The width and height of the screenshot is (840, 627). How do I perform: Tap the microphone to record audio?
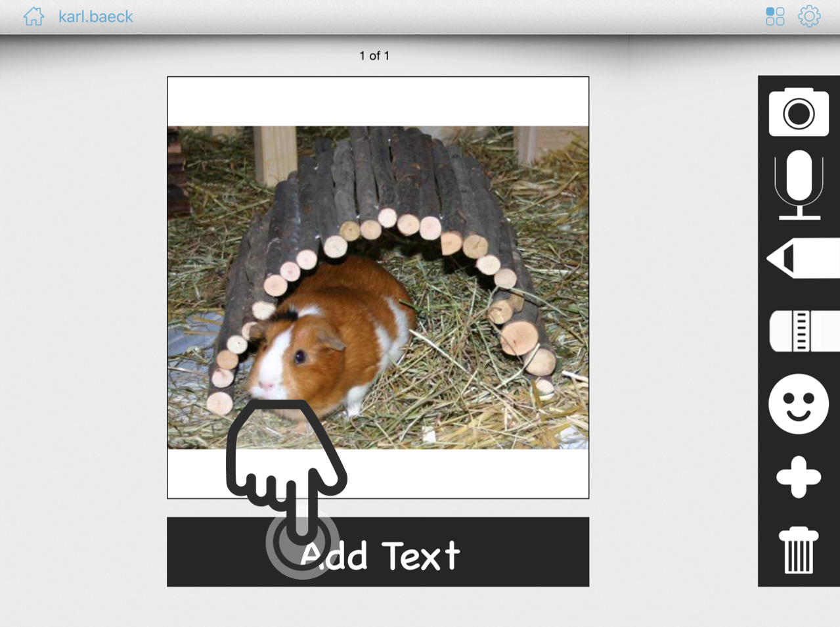[x=799, y=185]
